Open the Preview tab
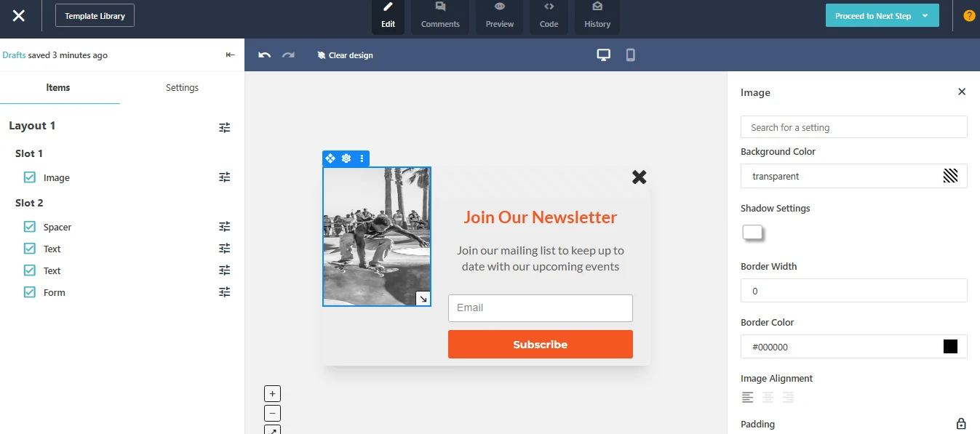This screenshot has width=980, height=434. point(500,16)
